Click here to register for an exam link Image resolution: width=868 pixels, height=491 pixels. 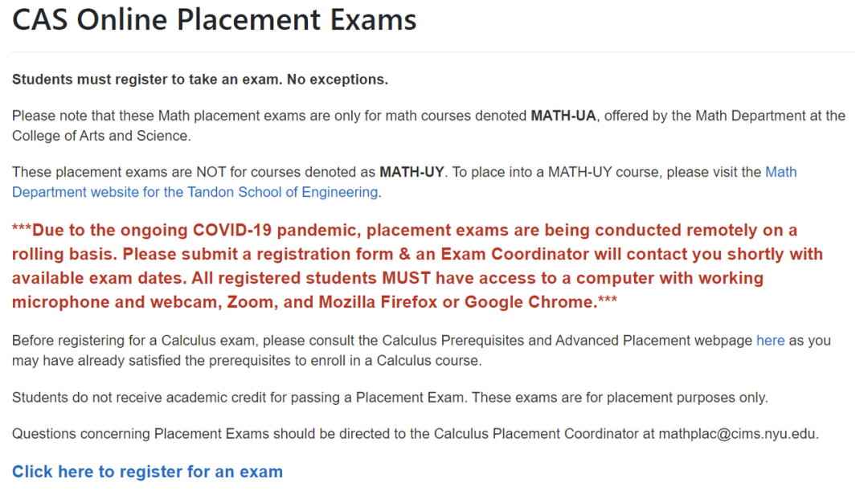tap(147, 472)
